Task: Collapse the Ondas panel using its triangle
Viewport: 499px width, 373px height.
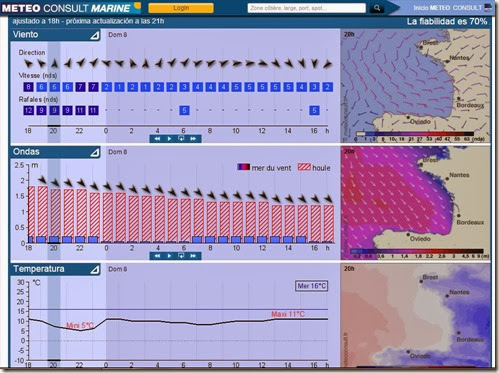Action: pyautogui.click(x=95, y=153)
